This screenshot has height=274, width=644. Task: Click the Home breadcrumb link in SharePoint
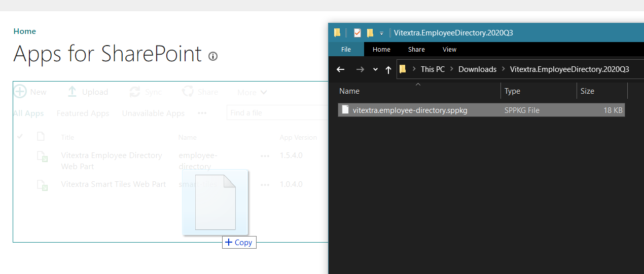pos(24,31)
